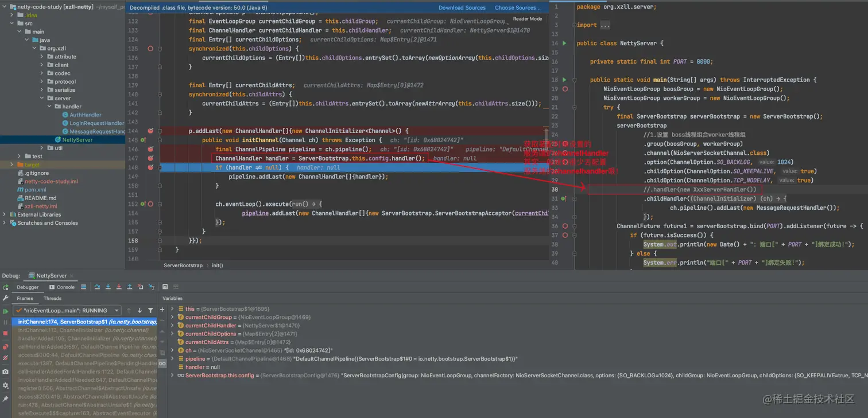Open View Breakpoints dialog icon
The height and width of the screenshot is (418, 868).
point(5,347)
